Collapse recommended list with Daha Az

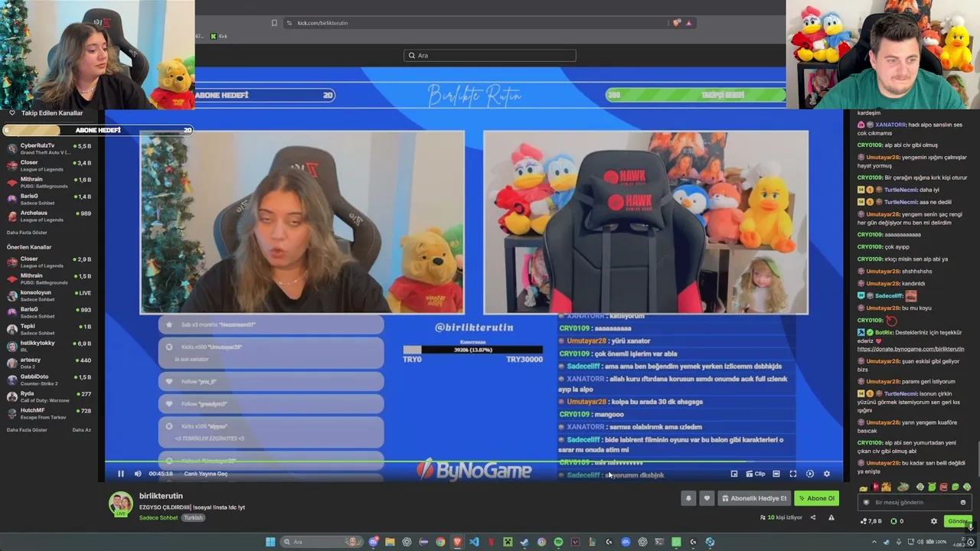coord(82,430)
